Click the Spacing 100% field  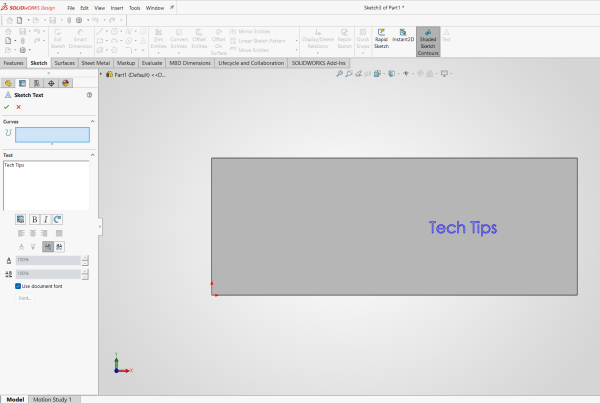point(48,274)
